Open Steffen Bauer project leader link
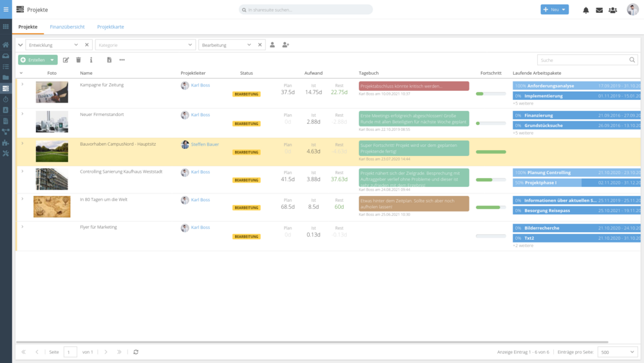Image resolution: width=644 pixels, height=363 pixels. click(x=205, y=144)
